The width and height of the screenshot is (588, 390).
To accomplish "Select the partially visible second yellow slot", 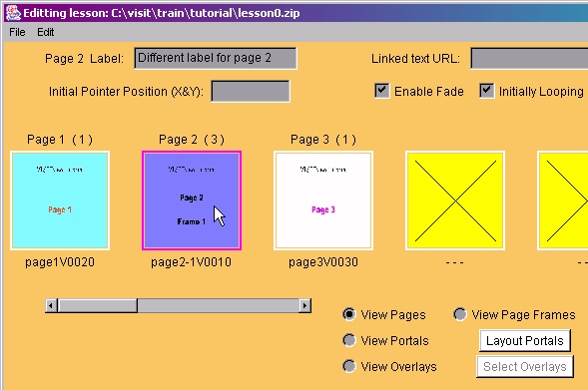I will (563, 200).
